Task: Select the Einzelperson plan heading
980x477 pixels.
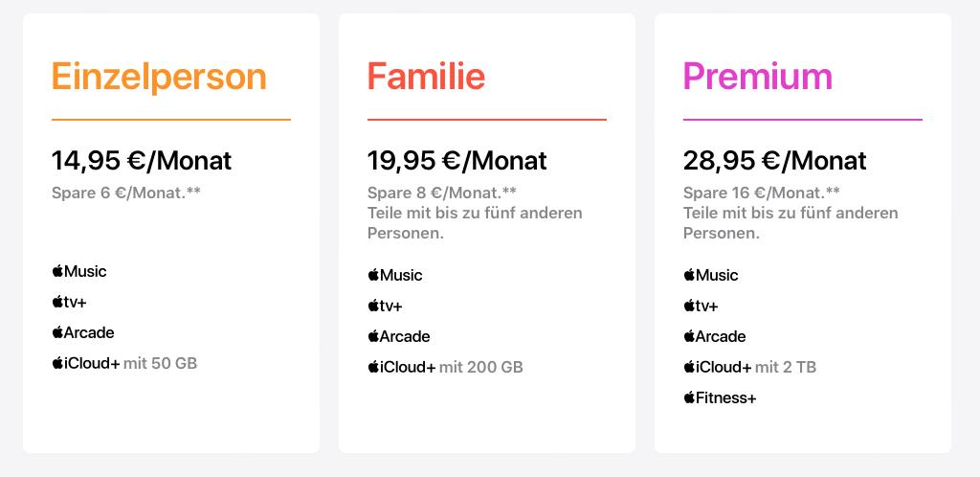Action: [x=159, y=77]
